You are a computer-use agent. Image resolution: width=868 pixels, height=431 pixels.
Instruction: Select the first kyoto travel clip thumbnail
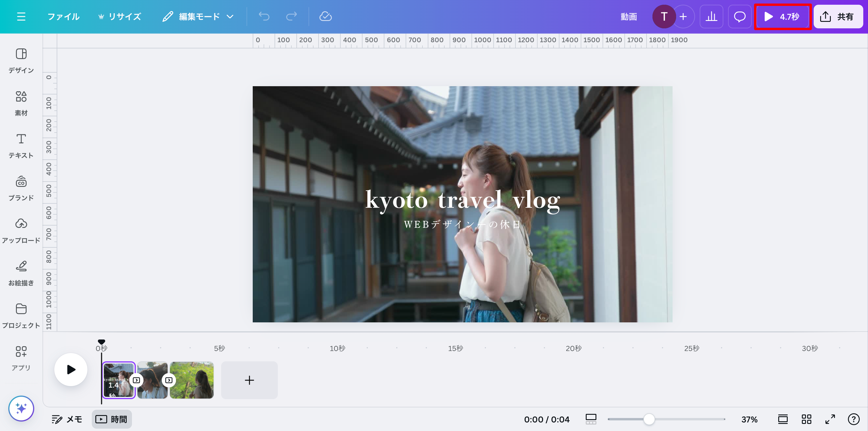tap(119, 380)
